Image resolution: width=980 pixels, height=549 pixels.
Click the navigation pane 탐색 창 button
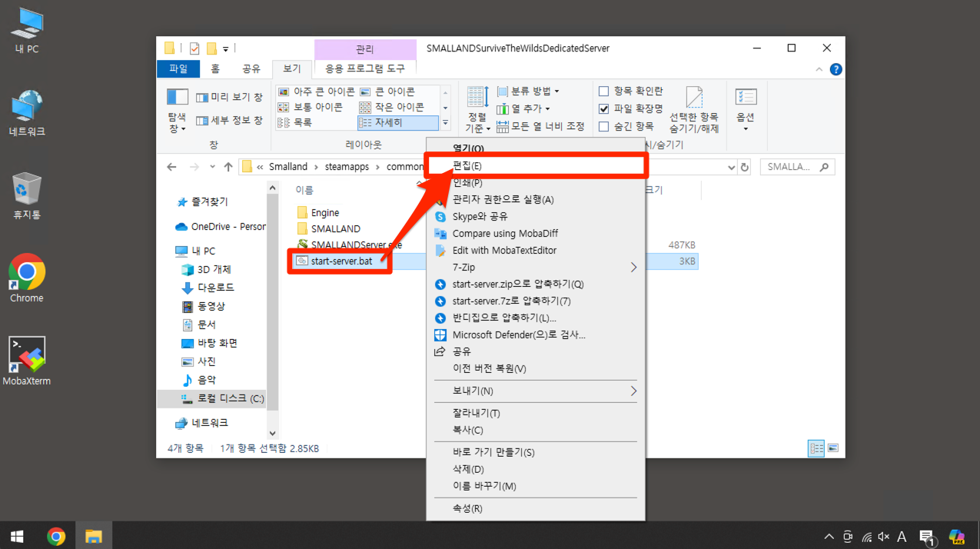click(x=177, y=110)
